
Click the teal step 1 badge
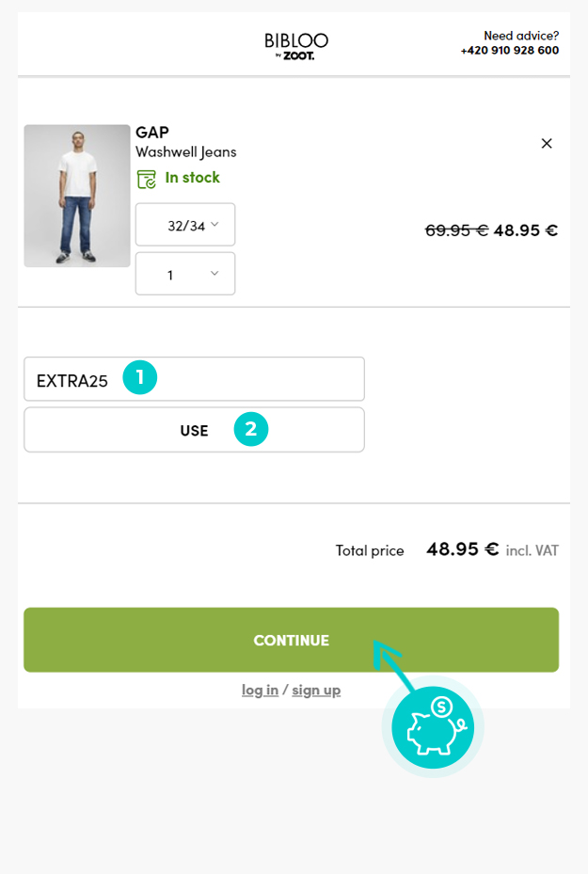[x=140, y=378]
